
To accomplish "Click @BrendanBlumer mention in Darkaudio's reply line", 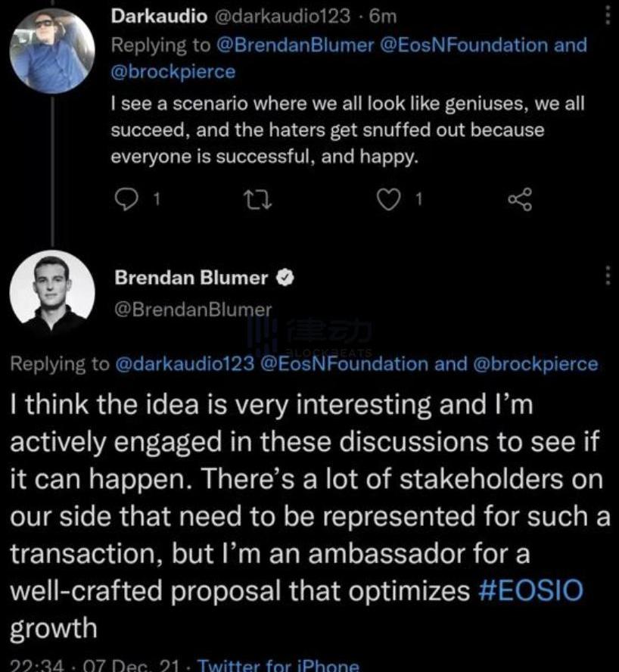I will coord(295,45).
